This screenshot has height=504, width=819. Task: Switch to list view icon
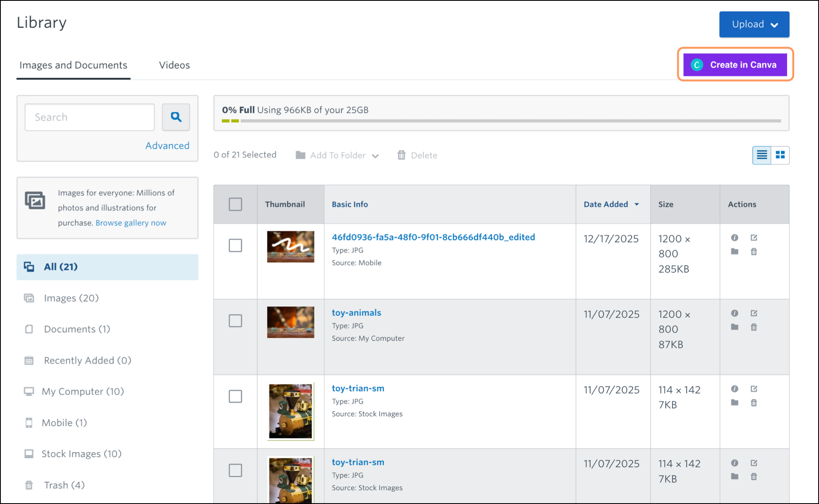(761, 155)
